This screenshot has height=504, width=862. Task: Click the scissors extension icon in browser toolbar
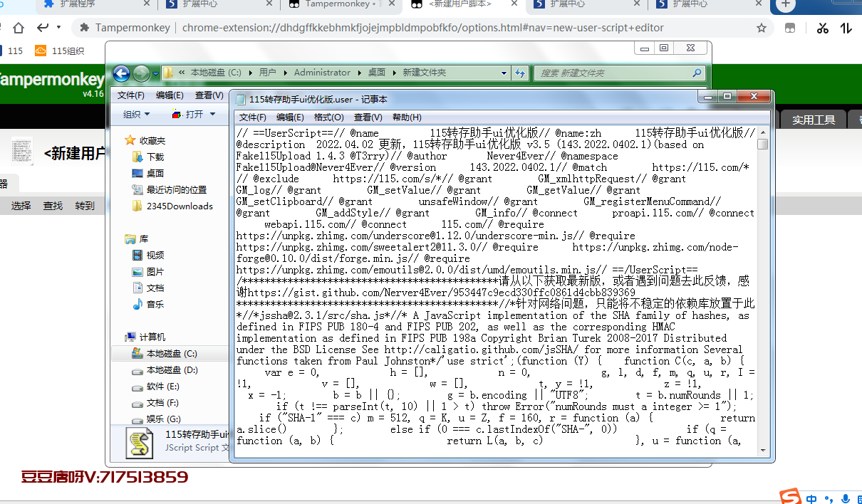click(823, 28)
